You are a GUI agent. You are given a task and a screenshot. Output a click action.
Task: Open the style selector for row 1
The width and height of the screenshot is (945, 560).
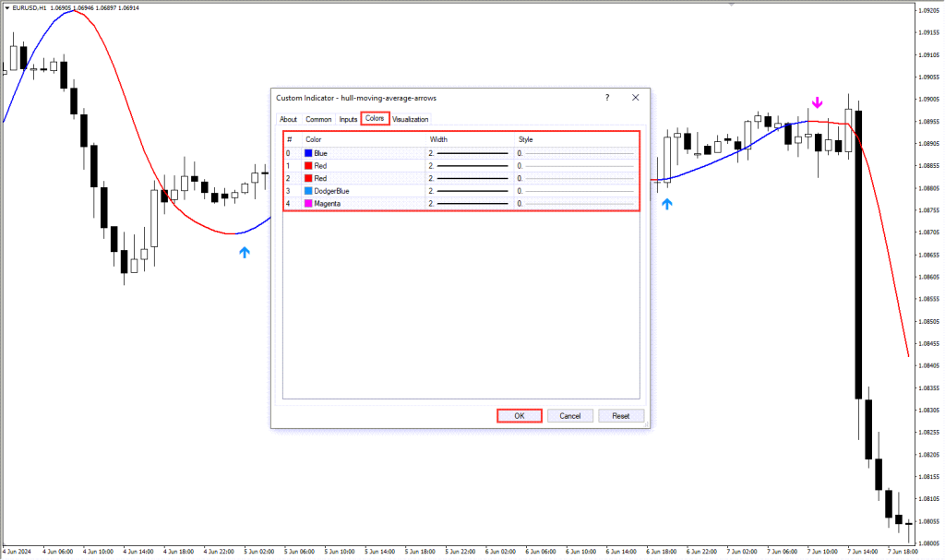click(576, 166)
